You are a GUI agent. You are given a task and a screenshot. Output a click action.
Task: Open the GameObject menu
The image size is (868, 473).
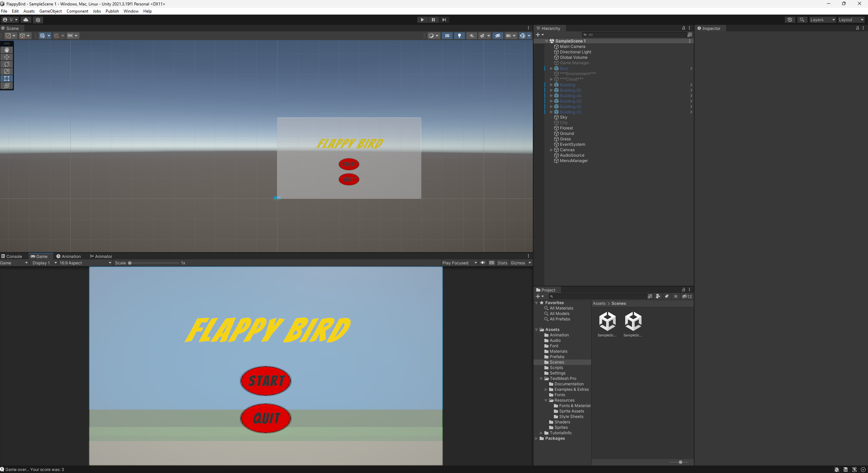50,11
